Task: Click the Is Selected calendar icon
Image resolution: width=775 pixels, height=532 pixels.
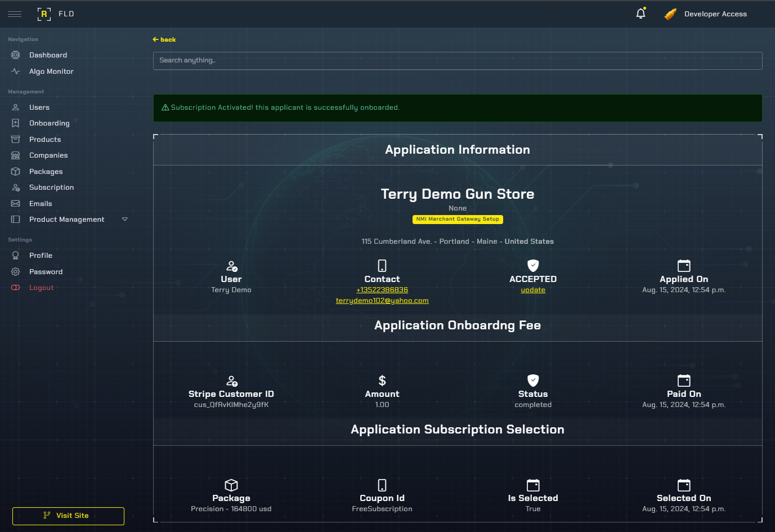Action: pyautogui.click(x=533, y=485)
